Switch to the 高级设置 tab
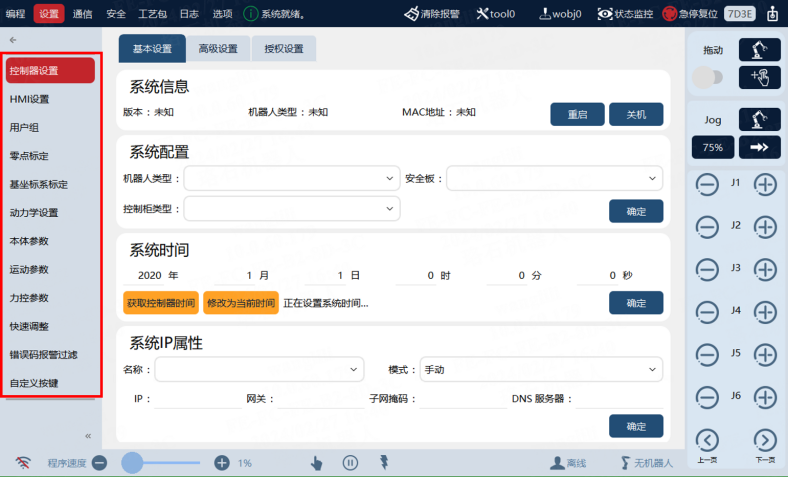This screenshot has height=477, width=788. click(x=218, y=49)
